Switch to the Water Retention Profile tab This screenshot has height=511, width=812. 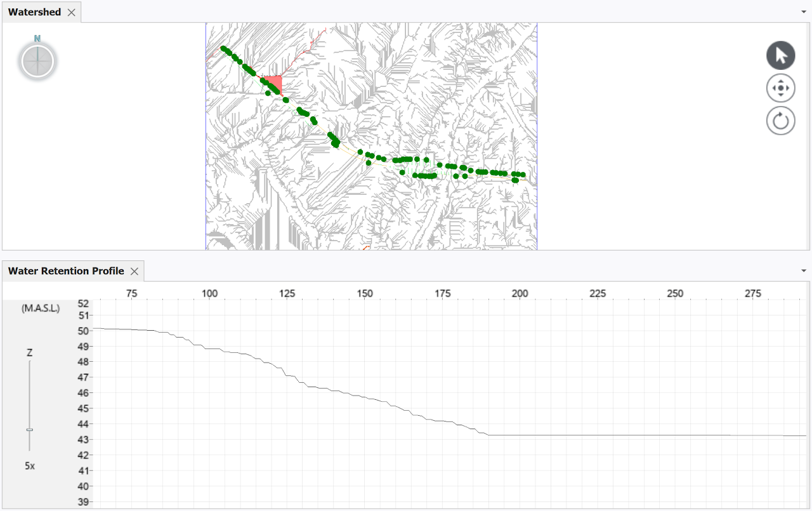click(66, 271)
